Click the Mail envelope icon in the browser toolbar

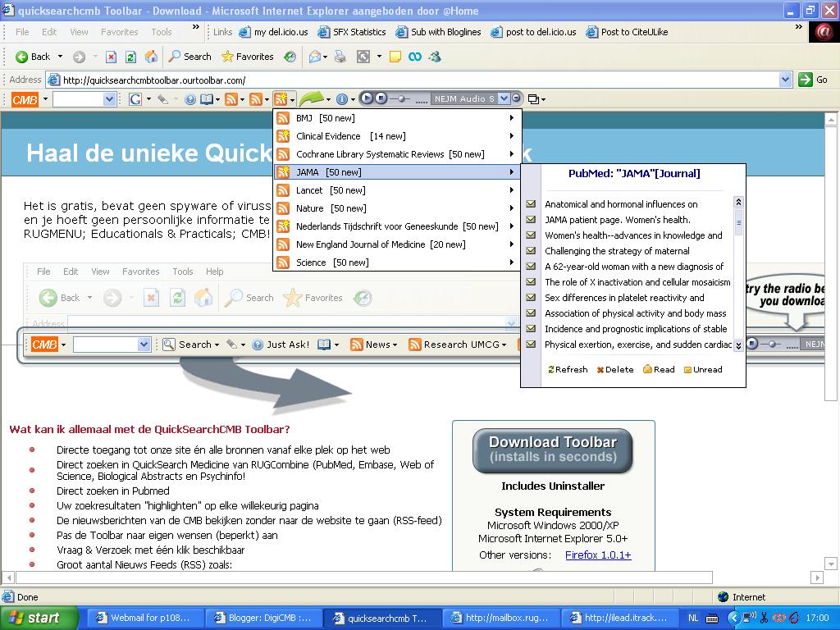(x=315, y=57)
